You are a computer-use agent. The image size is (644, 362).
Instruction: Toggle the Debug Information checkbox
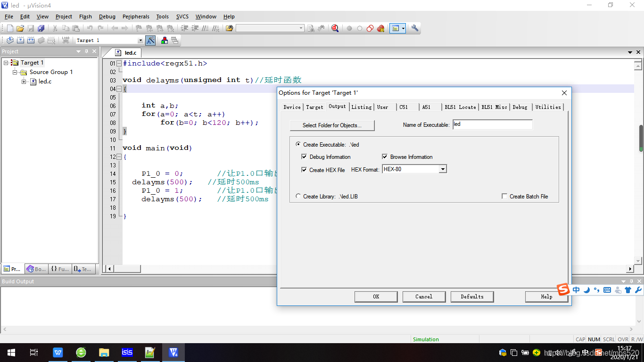(304, 157)
